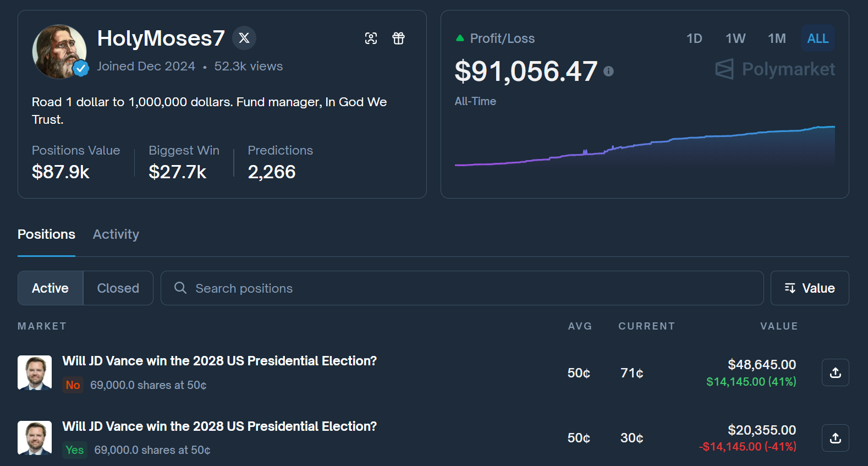The width and height of the screenshot is (868, 466).
Task: Click the green Profit/Loss indicator arrow
Action: 459,38
